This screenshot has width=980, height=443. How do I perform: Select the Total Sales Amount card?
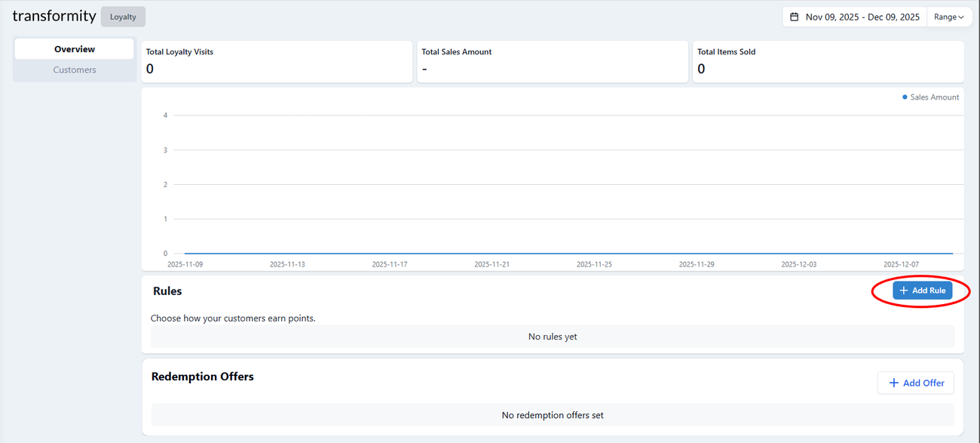click(552, 62)
